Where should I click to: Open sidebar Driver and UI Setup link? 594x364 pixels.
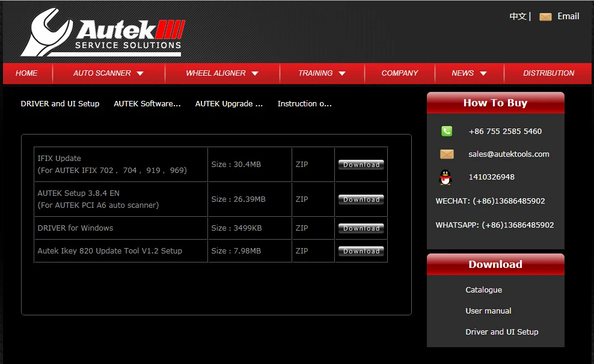pyautogui.click(x=501, y=332)
